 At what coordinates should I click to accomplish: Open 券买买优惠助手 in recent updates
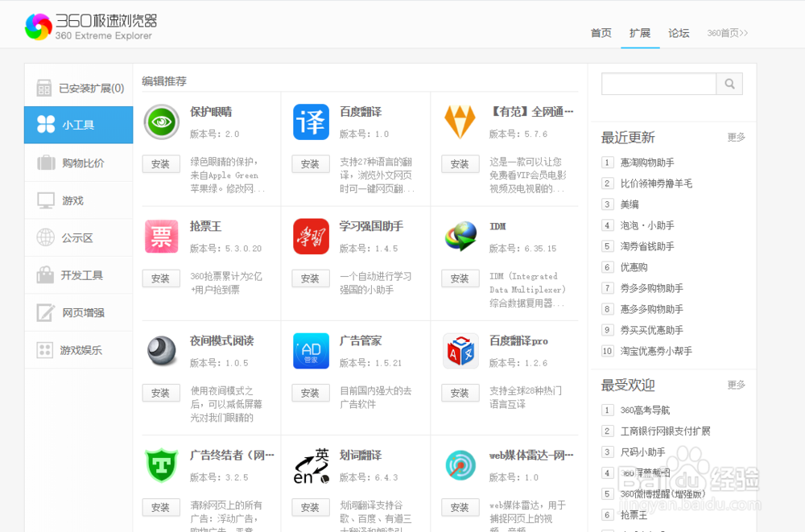[x=652, y=330]
